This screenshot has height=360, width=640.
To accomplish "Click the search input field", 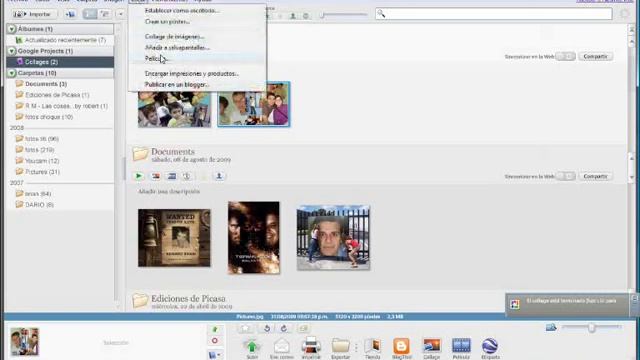I will tap(493, 14).
